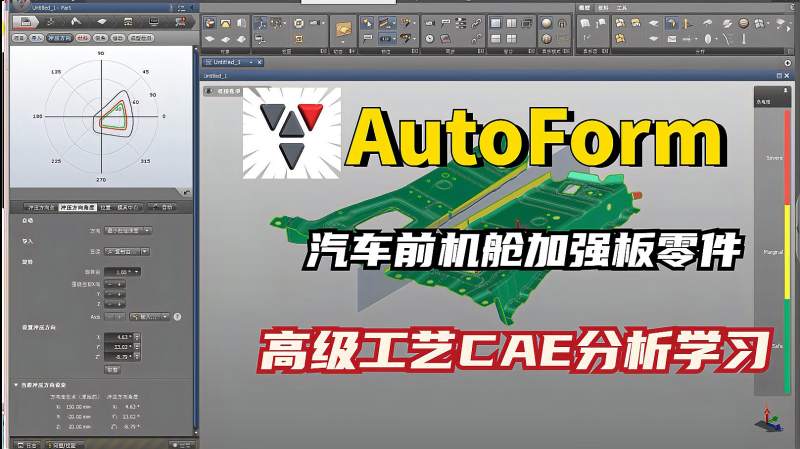
Task: Click the minus/plus rotate control for Y
Action: point(115,294)
